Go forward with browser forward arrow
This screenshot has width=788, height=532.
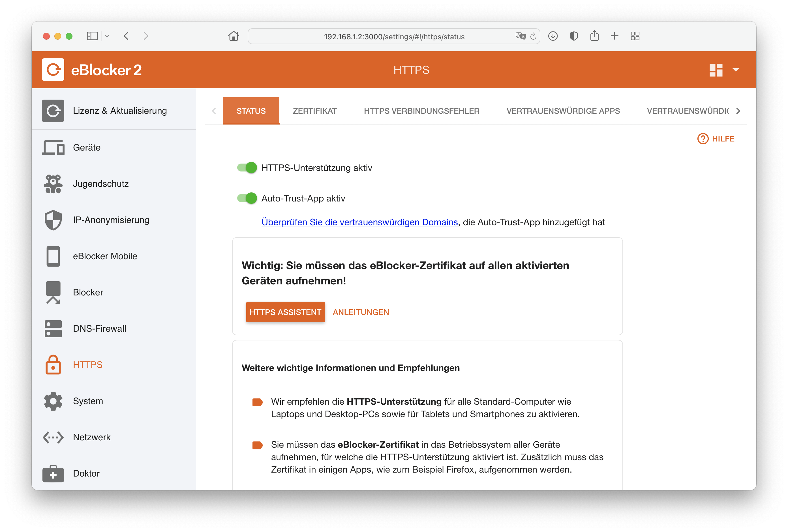(146, 36)
